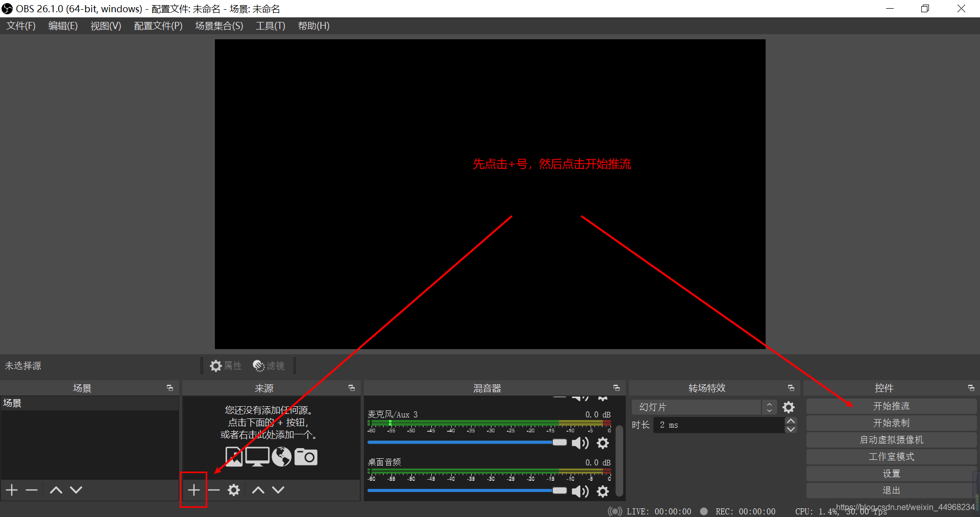Click the browser source globe icon

[281, 457]
